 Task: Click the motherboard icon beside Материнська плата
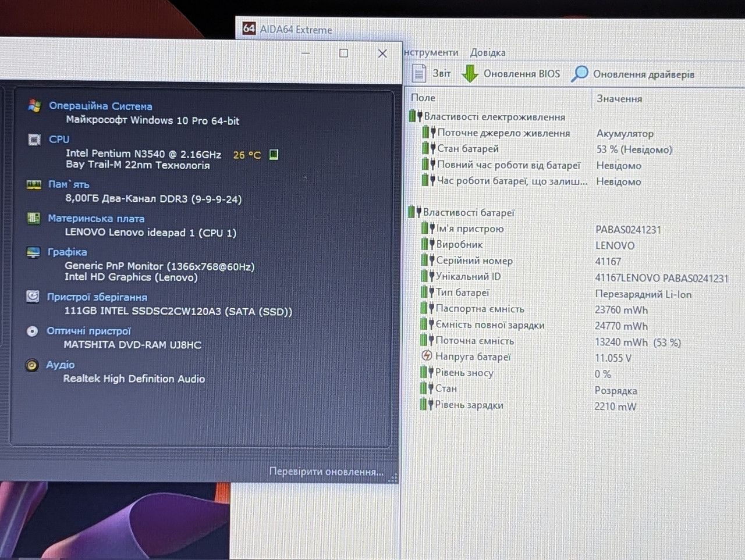[34, 218]
